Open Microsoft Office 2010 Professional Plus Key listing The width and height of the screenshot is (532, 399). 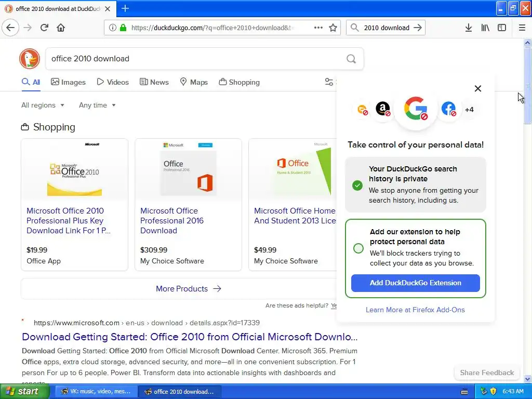69,220
